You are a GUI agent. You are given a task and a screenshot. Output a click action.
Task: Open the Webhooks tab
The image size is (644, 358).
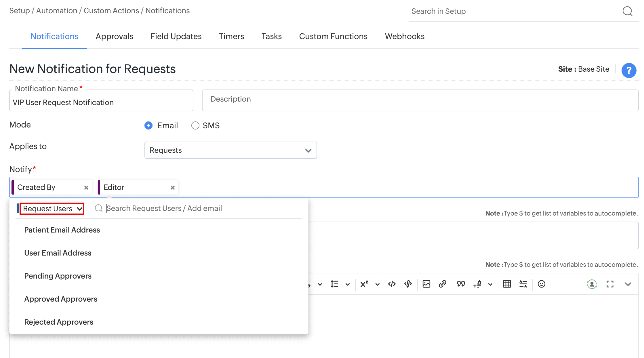(x=404, y=36)
